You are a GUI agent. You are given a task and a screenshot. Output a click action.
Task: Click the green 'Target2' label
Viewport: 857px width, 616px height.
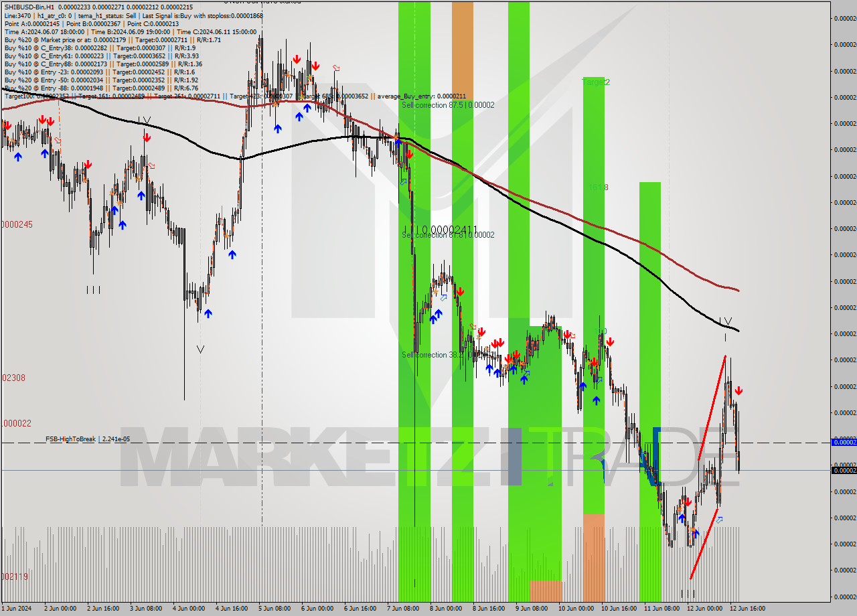point(596,82)
